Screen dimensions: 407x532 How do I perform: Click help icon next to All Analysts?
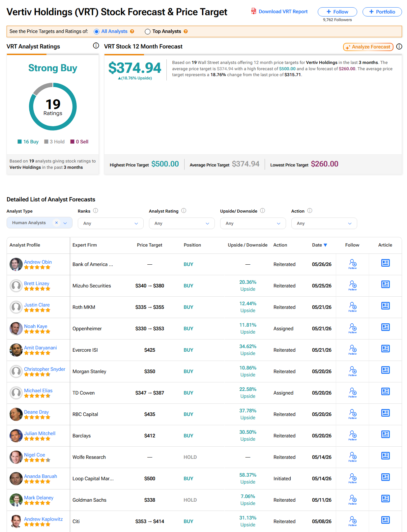pos(132,31)
